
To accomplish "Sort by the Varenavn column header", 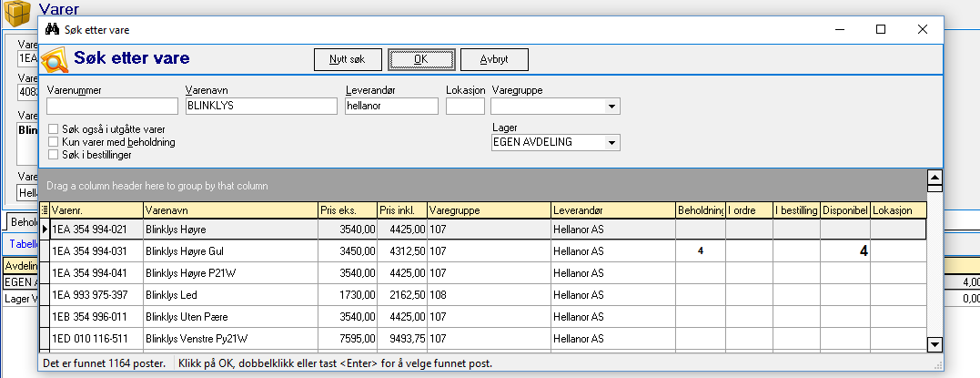I will point(229,210).
